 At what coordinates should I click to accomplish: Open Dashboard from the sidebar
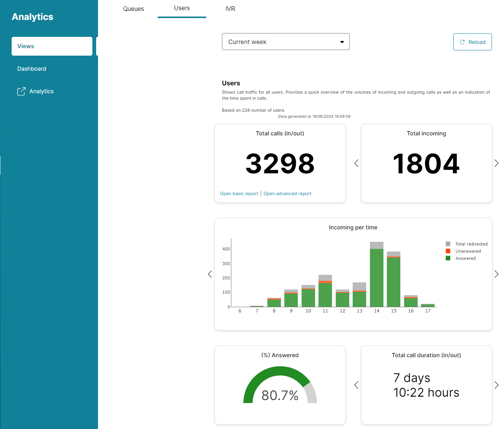pyautogui.click(x=32, y=69)
